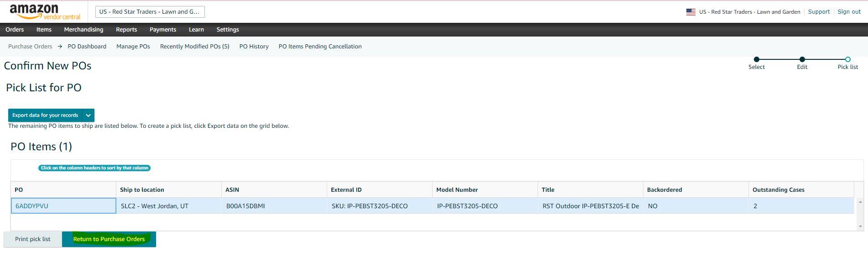Screen dimensions: 868x263
Task: Select the RST Outdoor title cell
Action: pyautogui.click(x=591, y=206)
